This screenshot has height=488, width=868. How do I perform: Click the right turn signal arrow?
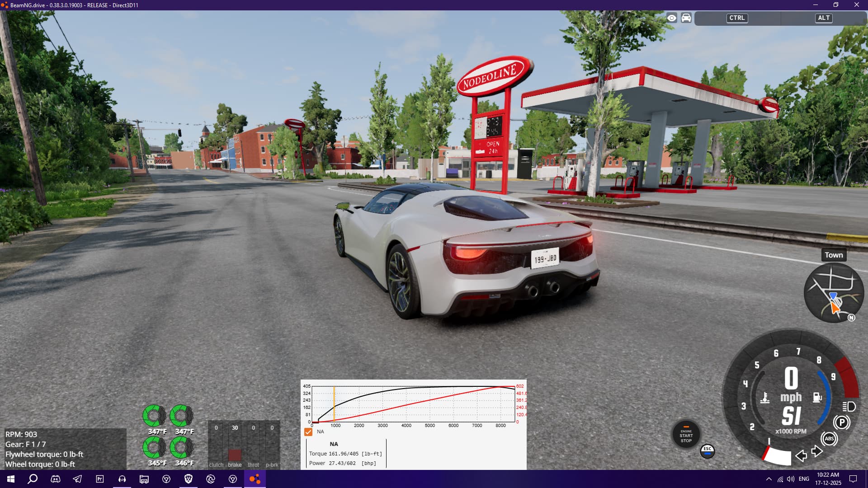coord(817,451)
